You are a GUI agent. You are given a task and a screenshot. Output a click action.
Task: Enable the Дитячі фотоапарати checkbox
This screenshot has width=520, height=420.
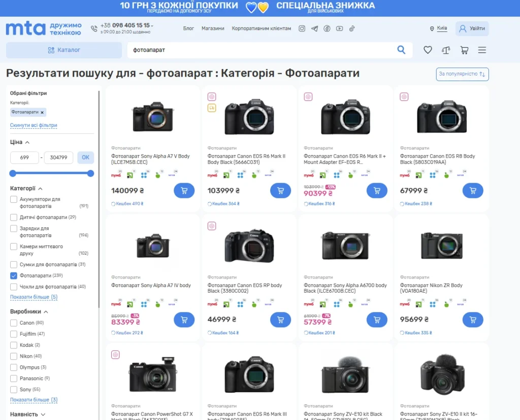click(14, 217)
